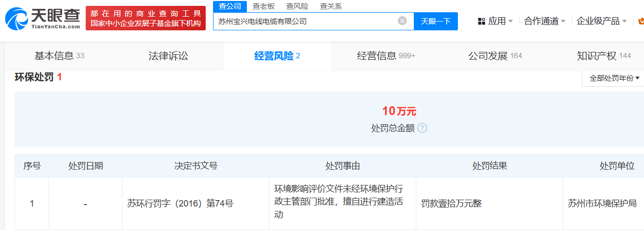
Task: Click the 10万元 total penalty amount
Action: pyautogui.click(x=399, y=111)
